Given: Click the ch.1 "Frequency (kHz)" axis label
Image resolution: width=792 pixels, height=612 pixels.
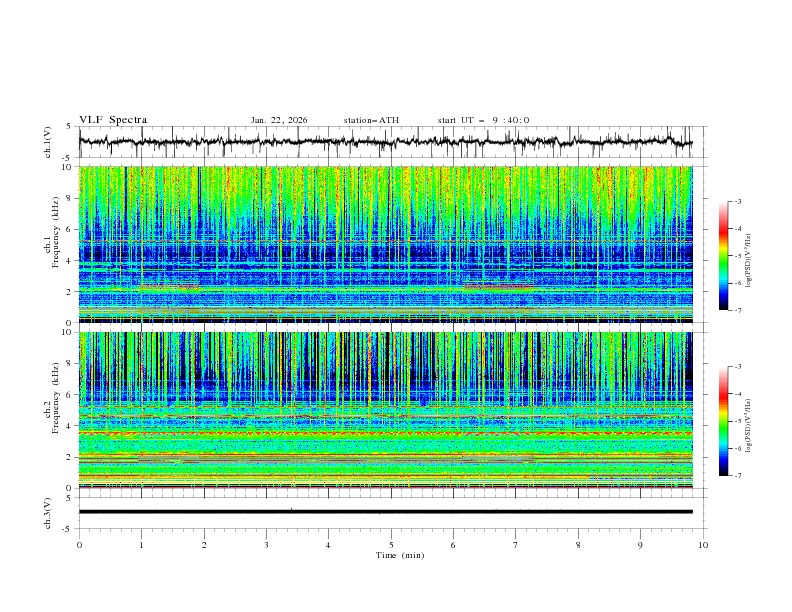Looking at the screenshot, I should 56,230.
